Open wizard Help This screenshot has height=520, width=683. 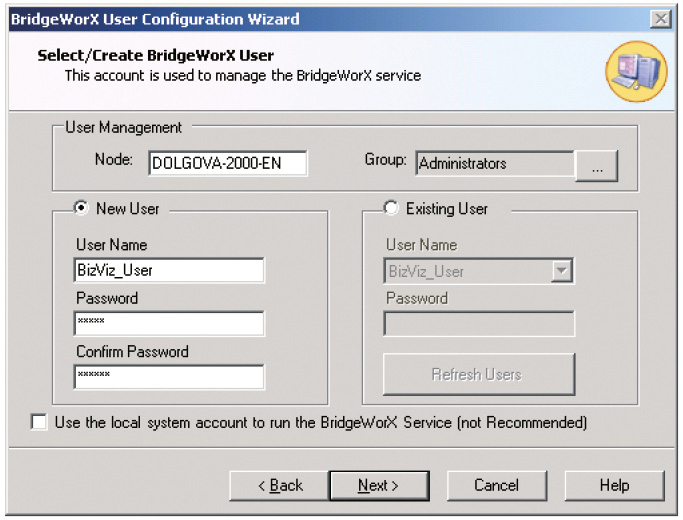(614, 485)
